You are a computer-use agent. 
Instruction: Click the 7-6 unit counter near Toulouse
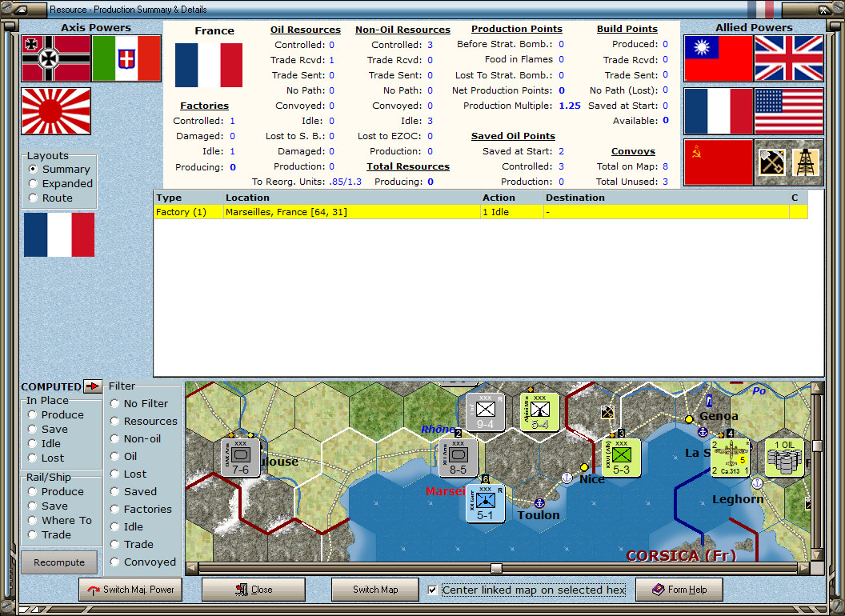pyautogui.click(x=239, y=456)
